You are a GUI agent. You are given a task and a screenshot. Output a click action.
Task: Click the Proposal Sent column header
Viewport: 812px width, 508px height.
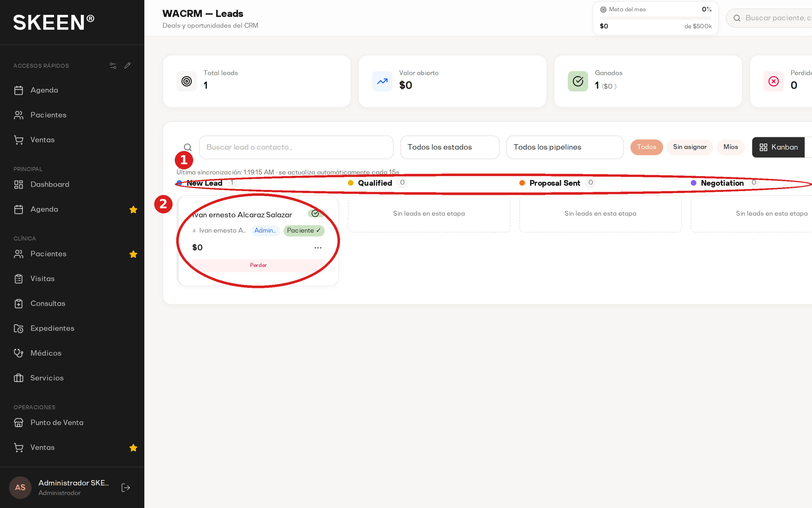click(x=555, y=183)
